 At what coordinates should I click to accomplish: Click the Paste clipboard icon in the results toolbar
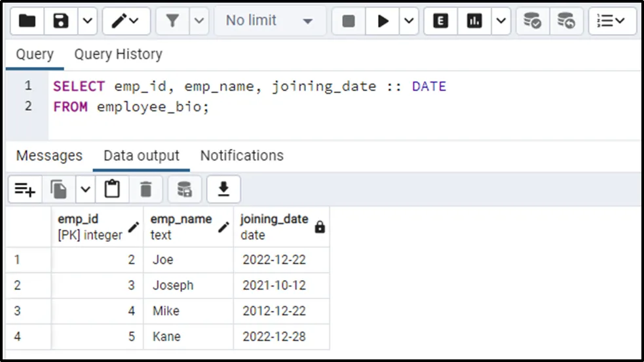(113, 190)
